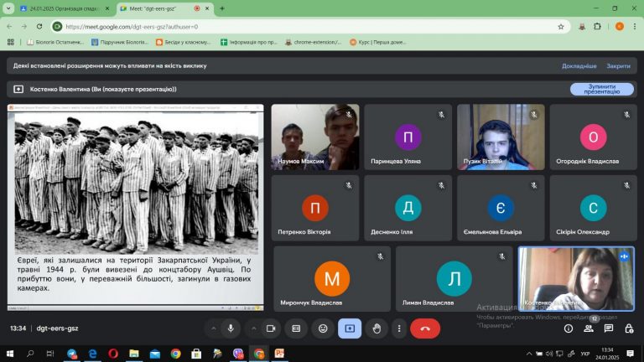Image resolution: width=644 pixels, height=362 pixels.
Task: Click the Десненко Ілля avatar
Action: tap(408, 208)
